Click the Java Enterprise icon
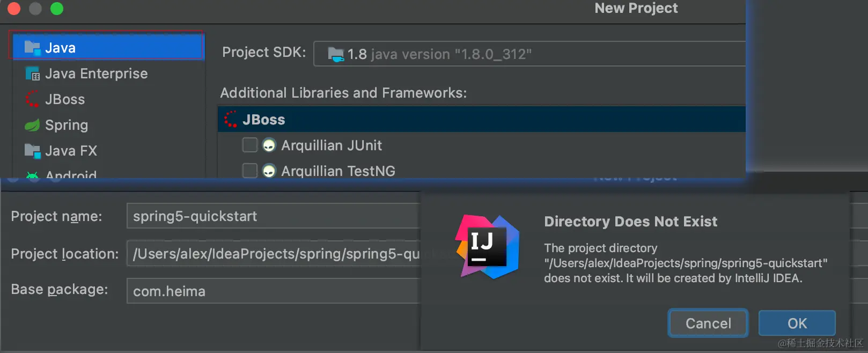 tap(32, 73)
